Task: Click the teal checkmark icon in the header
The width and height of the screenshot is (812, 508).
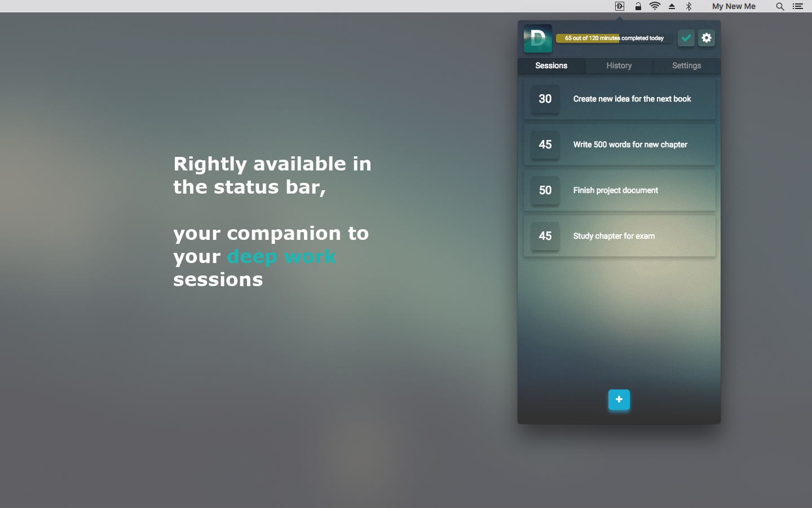Action: point(686,38)
